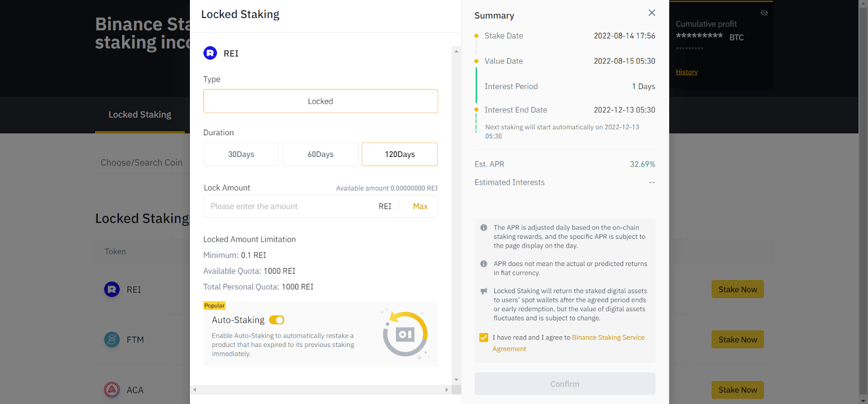Click the Minimum: 0.1 REI limitation text

tap(235, 255)
